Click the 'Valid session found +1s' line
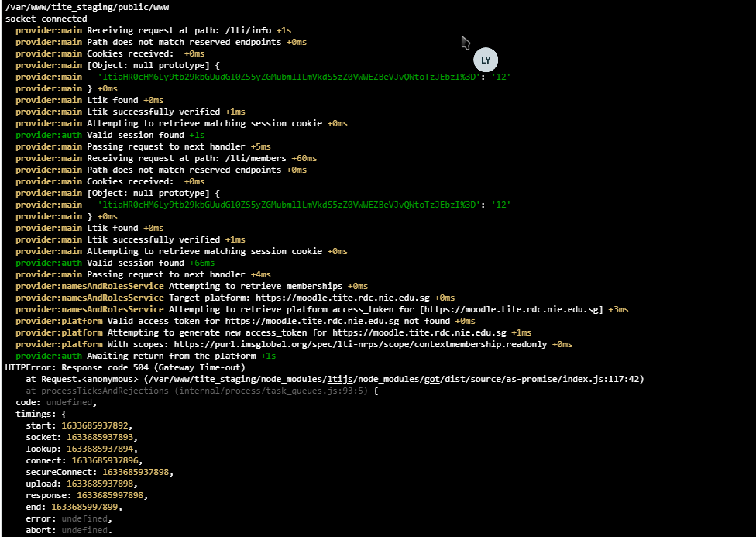This screenshot has height=537, width=756. [x=110, y=135]
